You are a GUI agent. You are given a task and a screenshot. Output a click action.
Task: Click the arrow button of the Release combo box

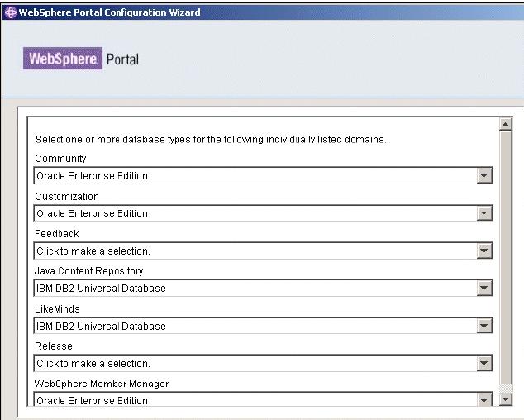coord(484,363)
